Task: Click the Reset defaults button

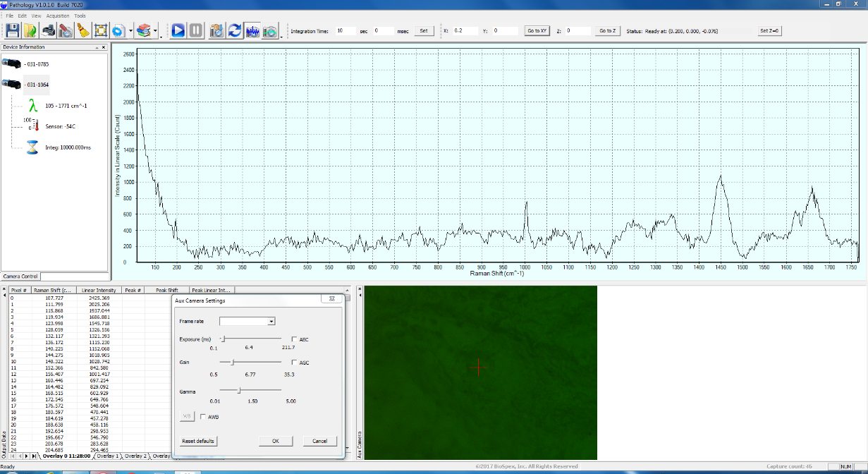Action: 199,441
